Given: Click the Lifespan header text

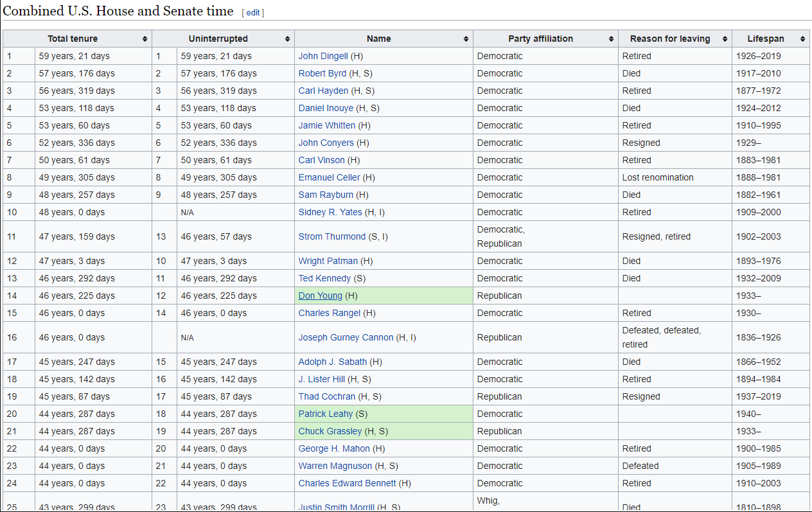Looking at the screenshot, I should [766, 39].
